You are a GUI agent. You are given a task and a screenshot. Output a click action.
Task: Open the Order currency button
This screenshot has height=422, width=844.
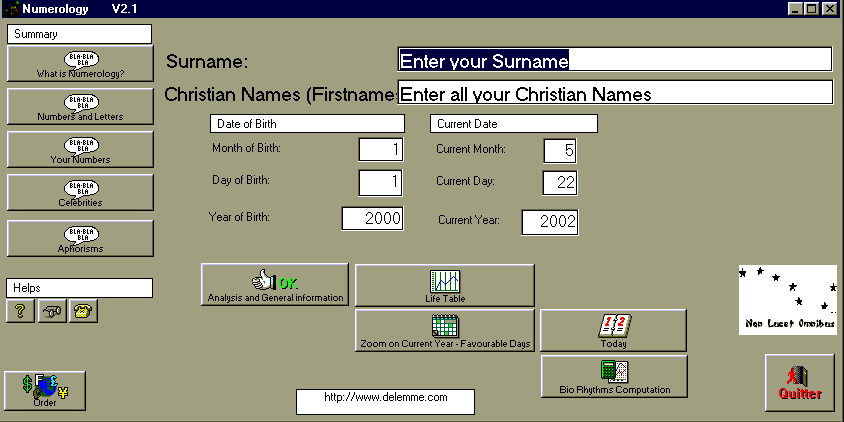click(45, 391)
